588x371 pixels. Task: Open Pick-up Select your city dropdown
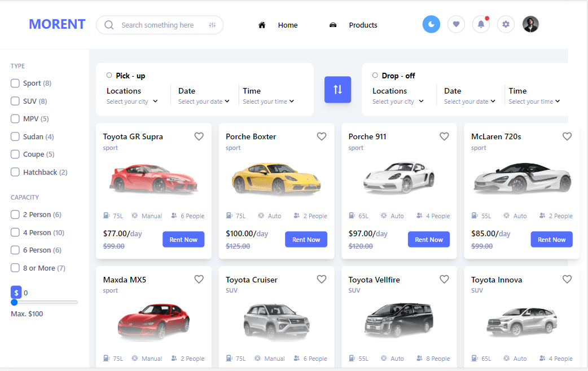132,101
